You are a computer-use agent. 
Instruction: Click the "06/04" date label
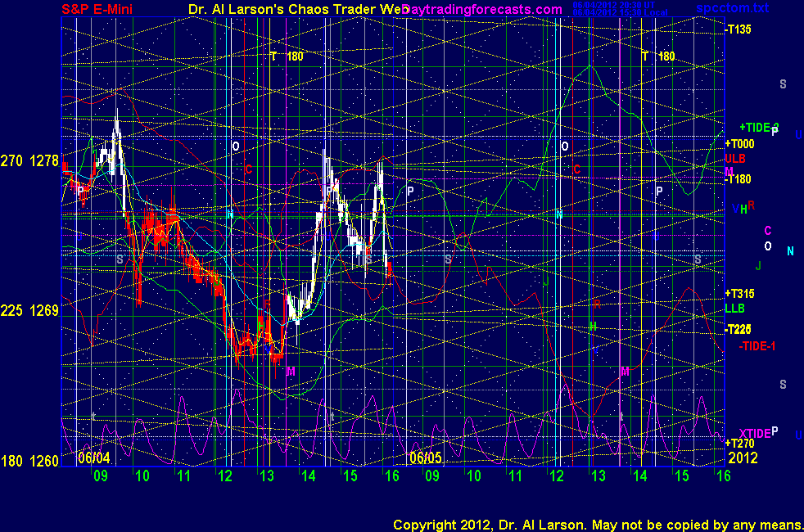[94, 458]
